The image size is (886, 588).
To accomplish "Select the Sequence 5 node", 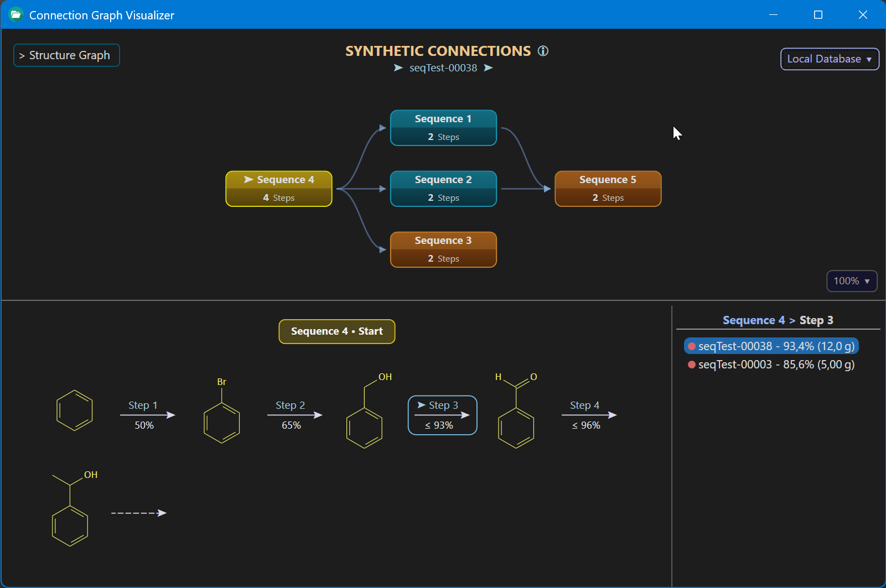I will 608,189.
